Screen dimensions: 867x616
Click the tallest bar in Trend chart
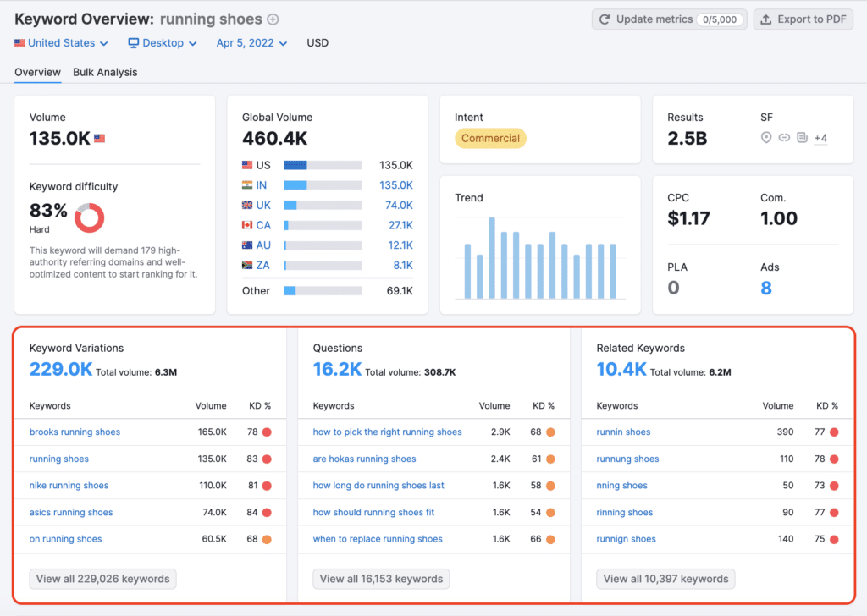(491, 258)
